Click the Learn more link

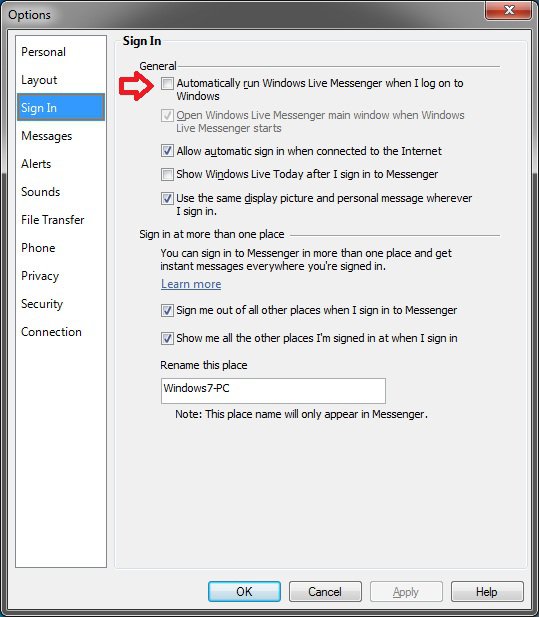[x=191, y=284]
